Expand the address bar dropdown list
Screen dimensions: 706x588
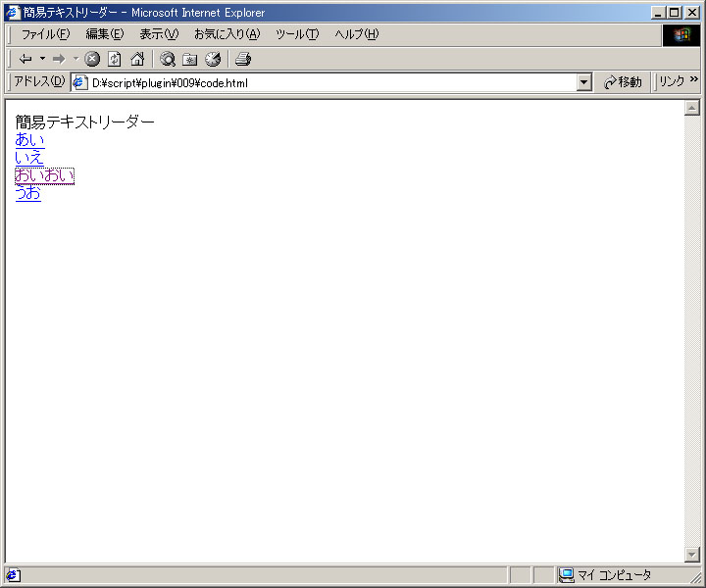[584, 82]
